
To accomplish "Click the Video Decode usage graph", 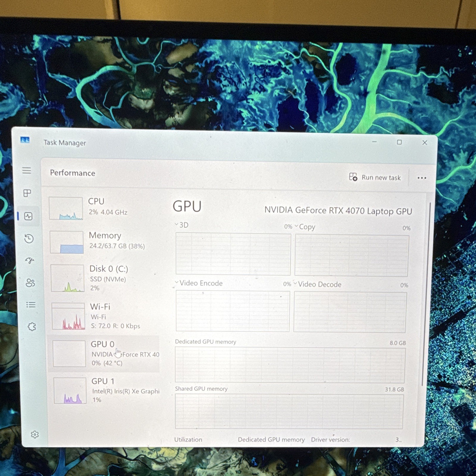I will 350,312.
